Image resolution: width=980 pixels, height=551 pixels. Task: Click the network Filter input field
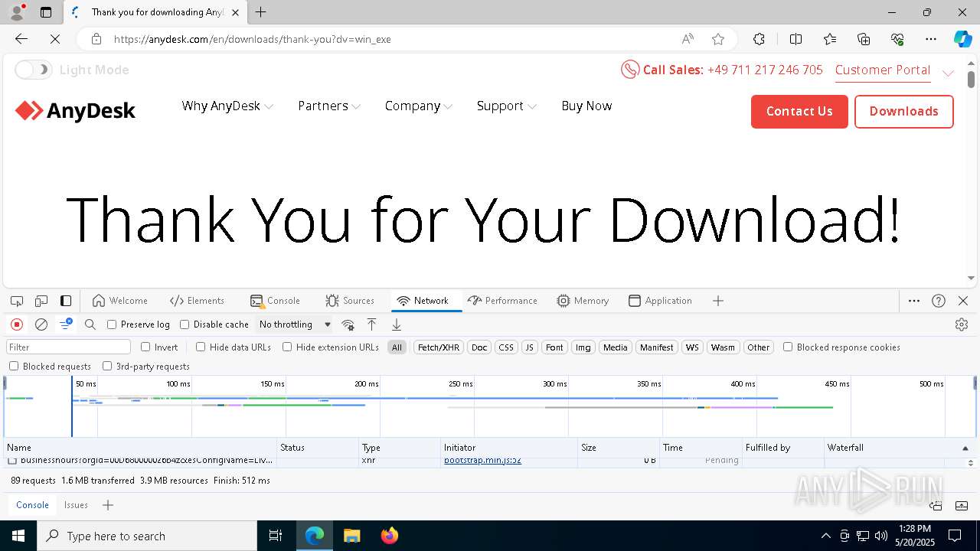69,347
